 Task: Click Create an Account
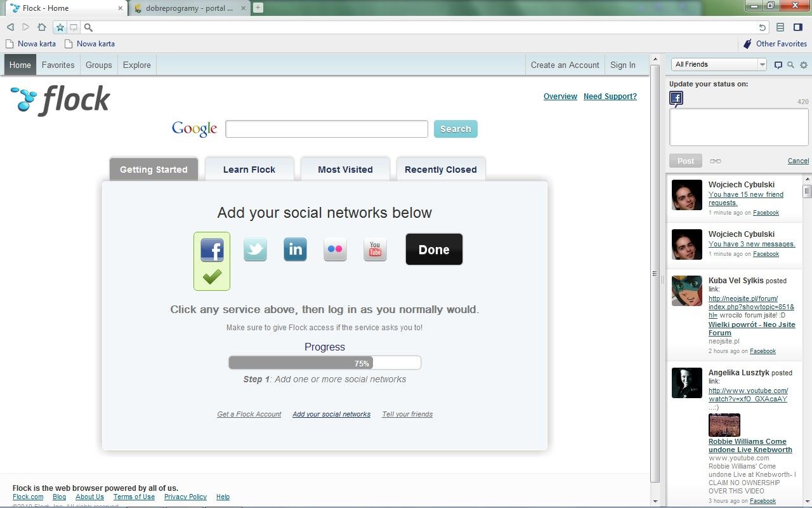tap(565, 65)
